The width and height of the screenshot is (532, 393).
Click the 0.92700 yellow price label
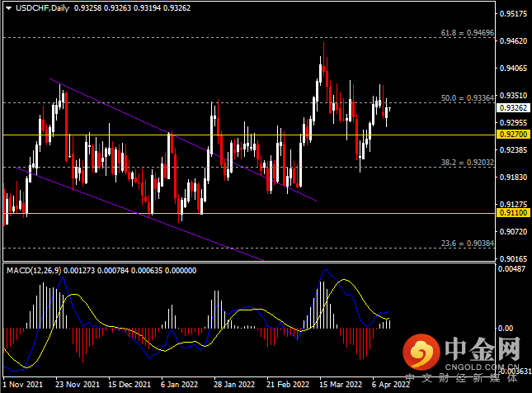(514, 135)
